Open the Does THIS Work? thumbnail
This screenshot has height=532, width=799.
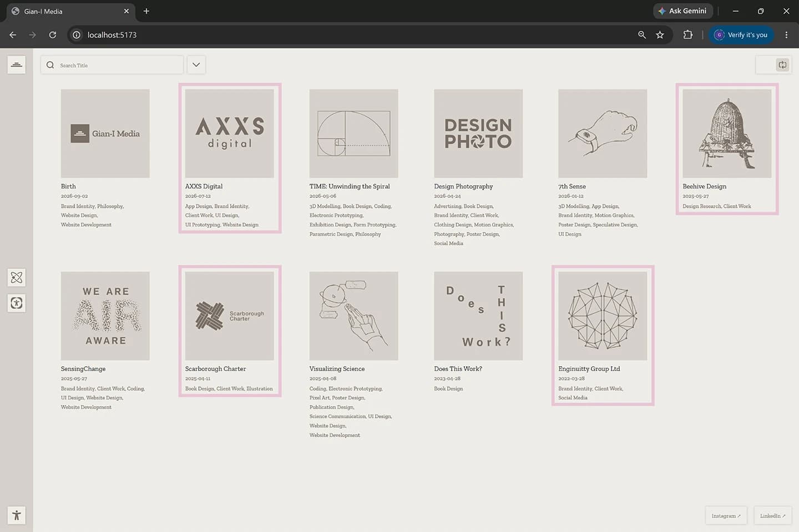[x=478, y=316]
